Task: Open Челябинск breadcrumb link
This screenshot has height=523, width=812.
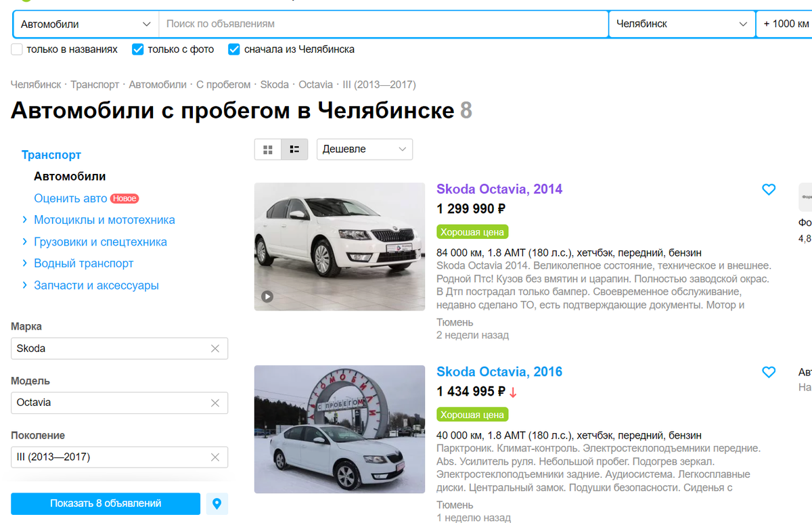Action: [x=36, y=85]
